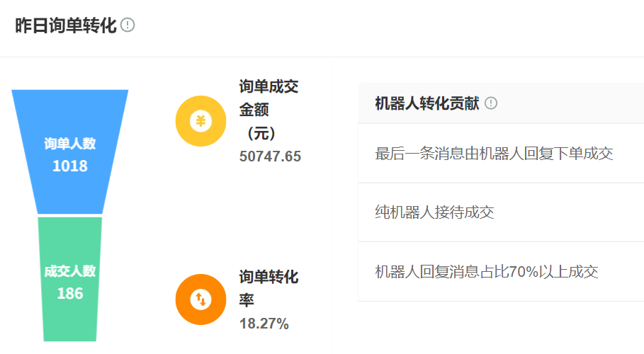
Task: Click the 询单人数 label in the funnel
Action: click(x=70, y=144)
